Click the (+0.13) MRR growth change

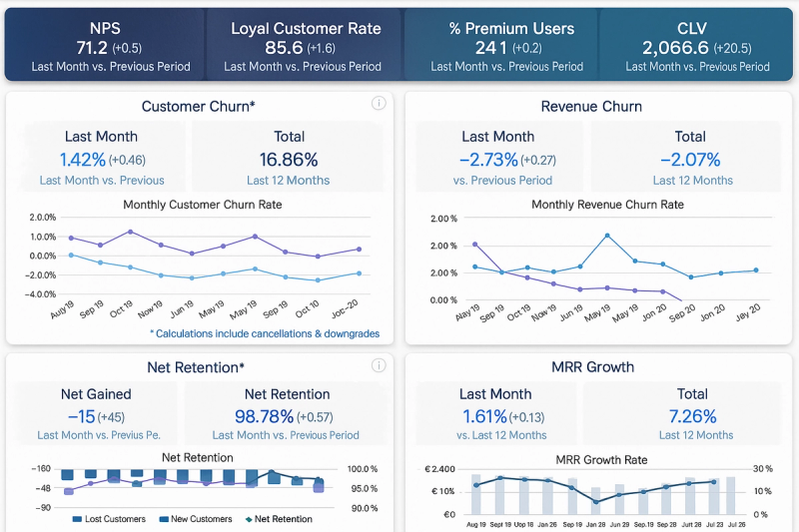[526, 417]
